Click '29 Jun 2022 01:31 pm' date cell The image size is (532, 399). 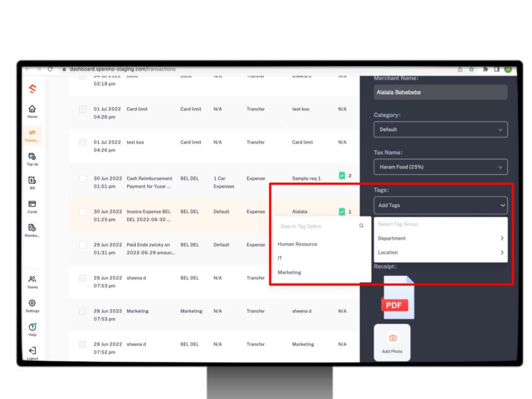[x=108, y=249]
